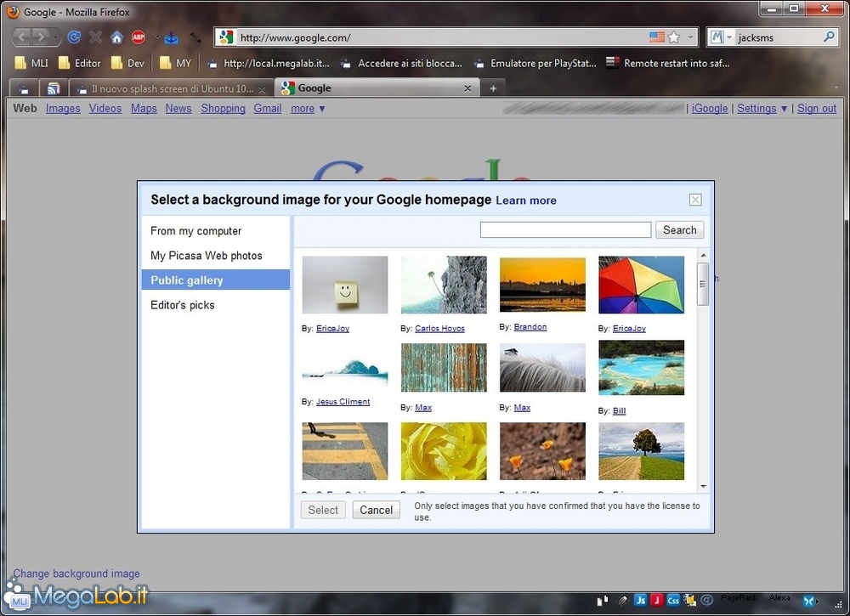Open author link Carlos Hoyos
This screenshot has width=850, height=616.
click(439, 328)
